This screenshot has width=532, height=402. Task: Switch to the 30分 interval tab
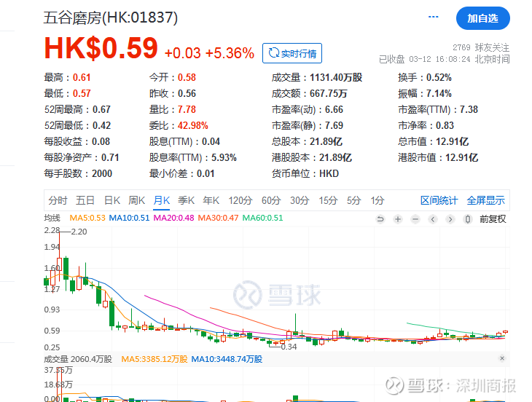click(x=300, y=200)
